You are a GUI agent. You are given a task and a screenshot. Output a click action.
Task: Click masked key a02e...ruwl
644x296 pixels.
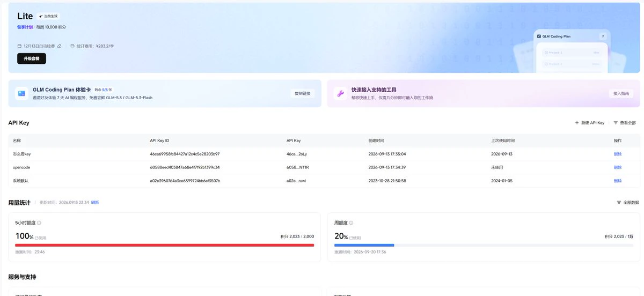coord(297,181)
